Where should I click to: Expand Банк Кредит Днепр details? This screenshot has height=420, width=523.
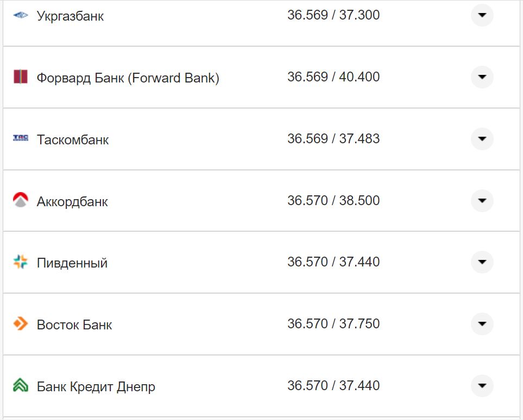482,386
